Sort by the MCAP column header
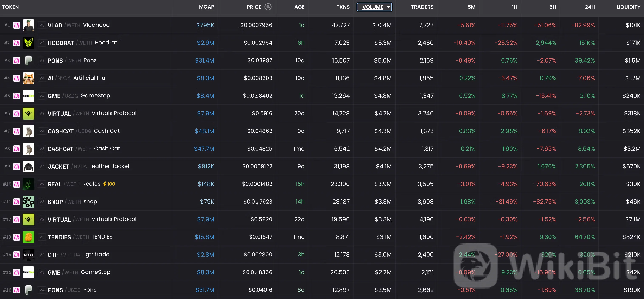Screen dimensions: 644x299 (x=207, y=7)
